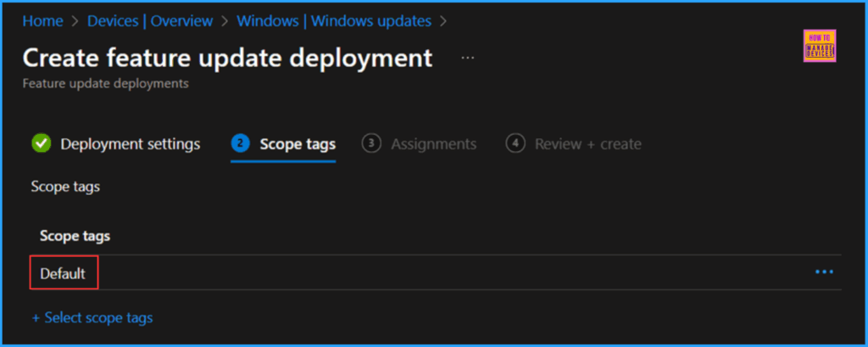
Task: Open the more options ellipsis in Default row
Action: [x=823, y=272]
